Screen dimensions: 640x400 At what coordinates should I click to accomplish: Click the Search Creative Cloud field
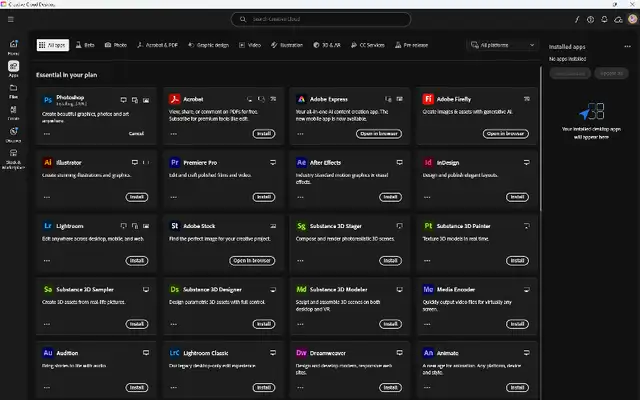pyautogui.click(x=321, y=19)
